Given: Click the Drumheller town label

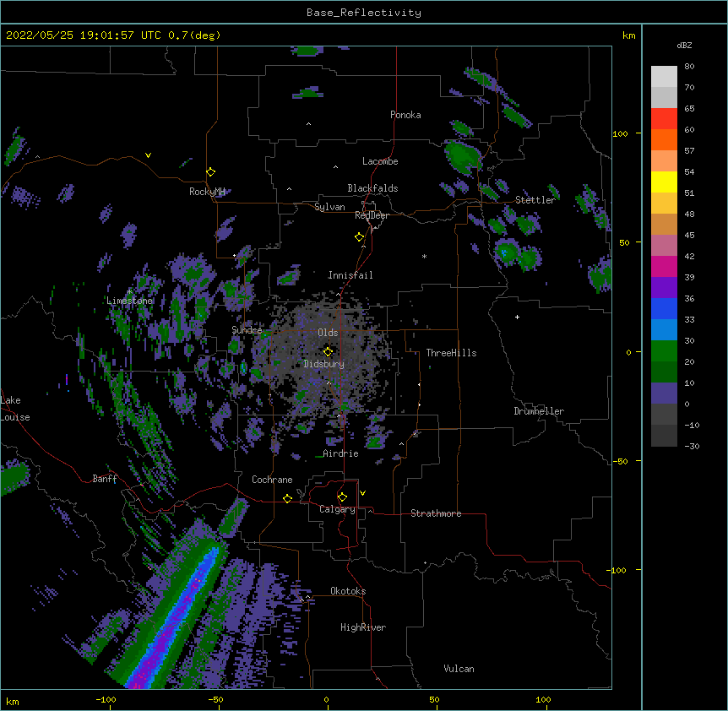Looking at the screenshot, I should [x=539, y=411].
